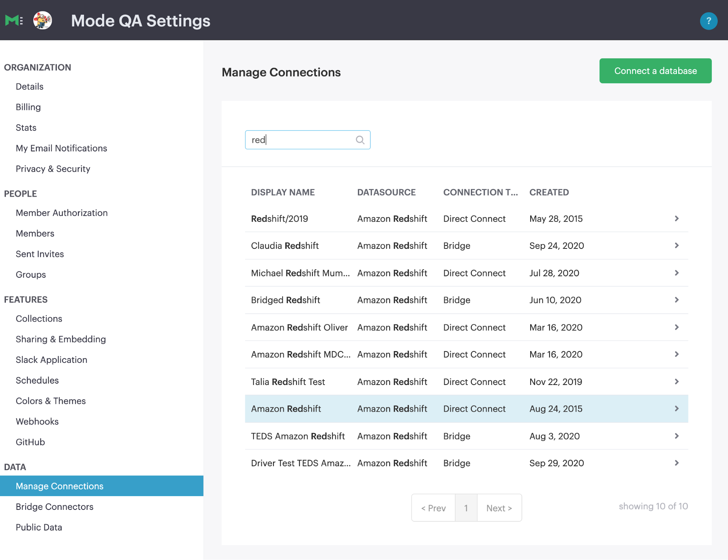Open Details in the sidebar
The image size is (728, 560).
(29, 87)
